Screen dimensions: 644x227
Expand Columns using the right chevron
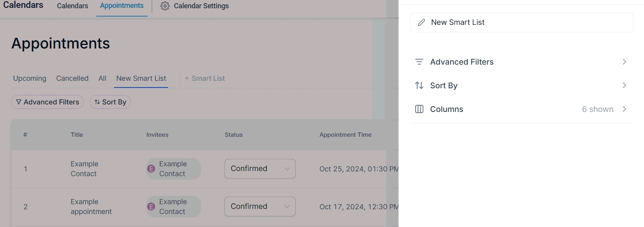coord(624,109)
